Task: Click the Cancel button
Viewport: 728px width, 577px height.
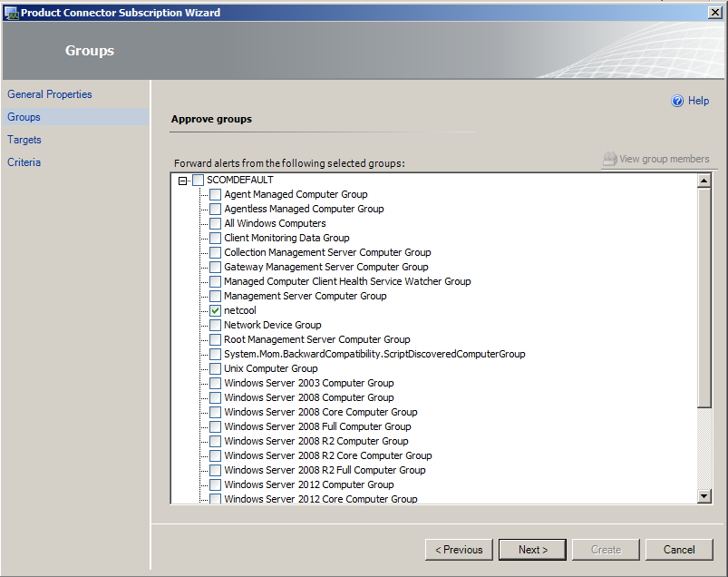Action: pyautogui.click(x=679, y=550)
